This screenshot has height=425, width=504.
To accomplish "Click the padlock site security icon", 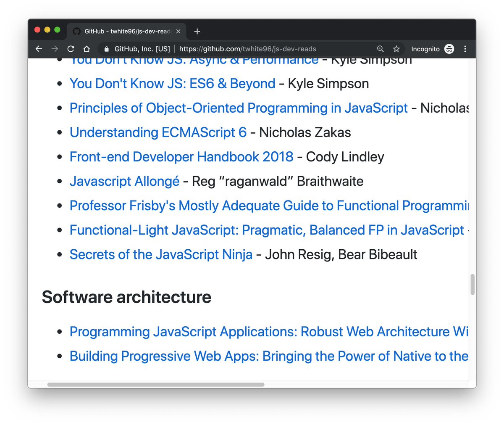I will 106,49.
